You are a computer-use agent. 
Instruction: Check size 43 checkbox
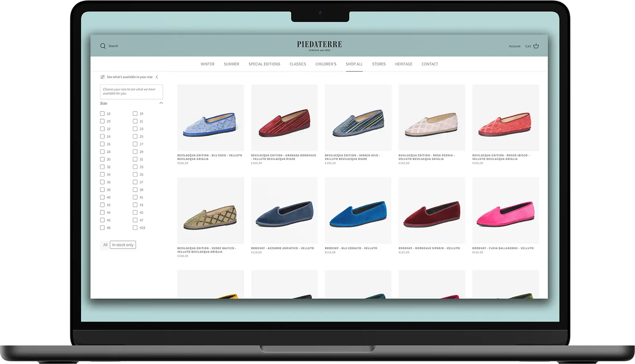[135, 205]
